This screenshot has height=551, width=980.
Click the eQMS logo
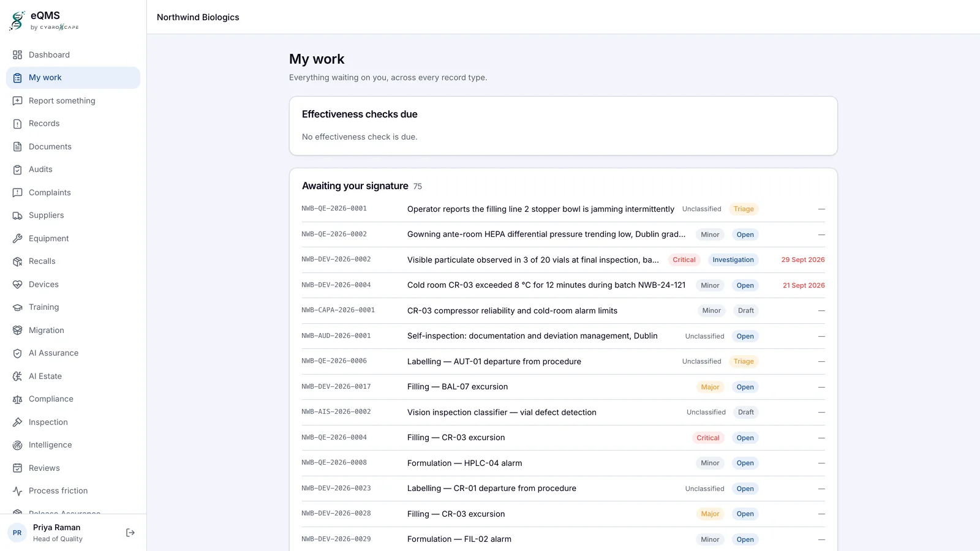(x=44, y=20)
